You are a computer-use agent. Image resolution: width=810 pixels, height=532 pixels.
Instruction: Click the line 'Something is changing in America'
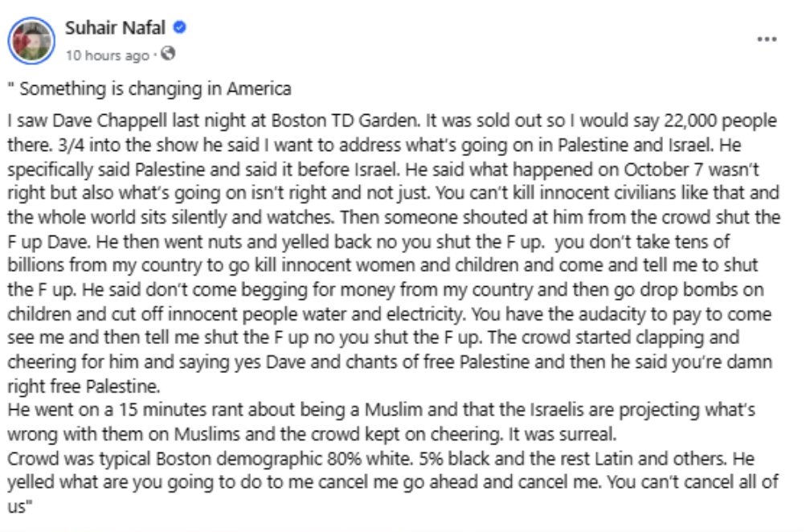155,89
